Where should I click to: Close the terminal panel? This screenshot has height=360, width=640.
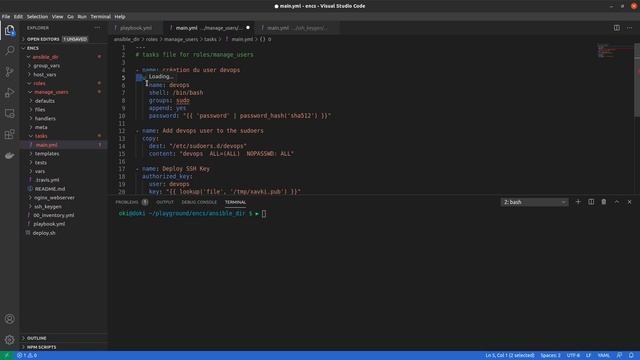[629, 202]
